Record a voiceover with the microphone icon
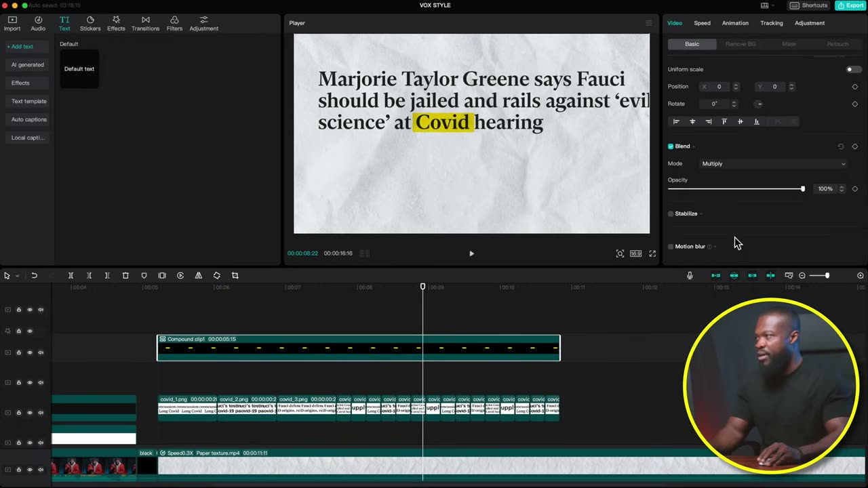Screen dimensions: 868x488 click(x=690, y=276)
